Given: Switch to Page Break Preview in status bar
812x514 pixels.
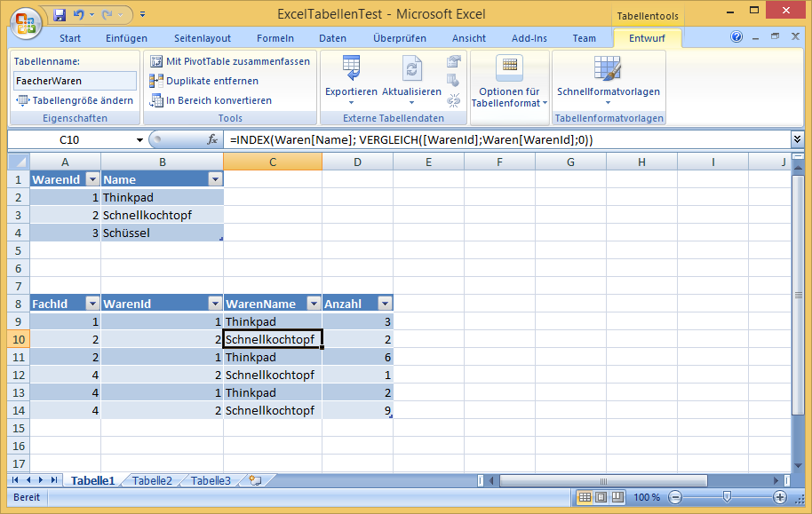Looking at the screenshot, I should (617, 497).
